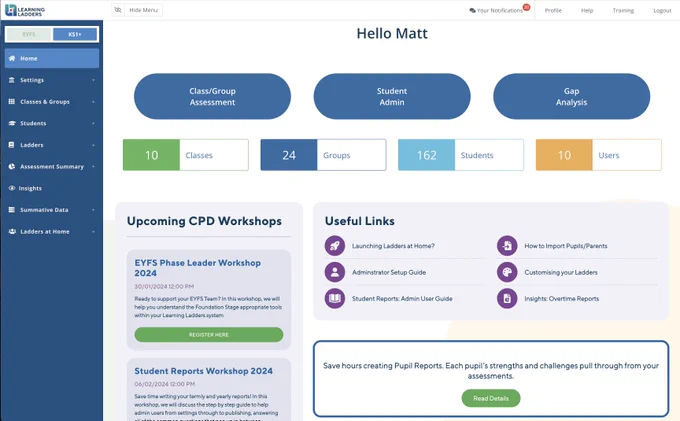Click Register Here for EYFS workshop

coord(209,335)
